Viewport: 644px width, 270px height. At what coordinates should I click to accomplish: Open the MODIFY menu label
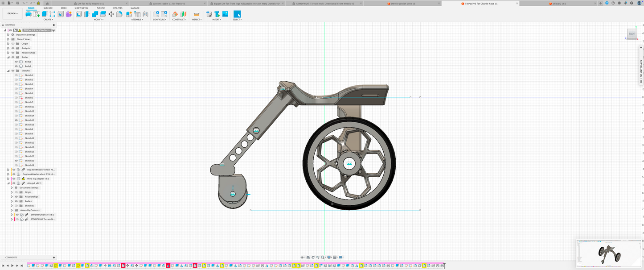pyautogui.click(x=98, y=20)
